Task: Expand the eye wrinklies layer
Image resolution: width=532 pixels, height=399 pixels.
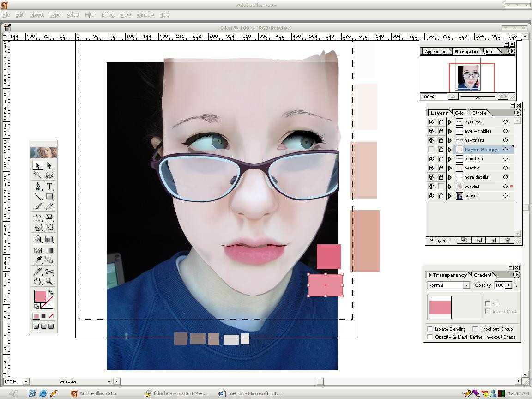Action: (x=450, y=131)
